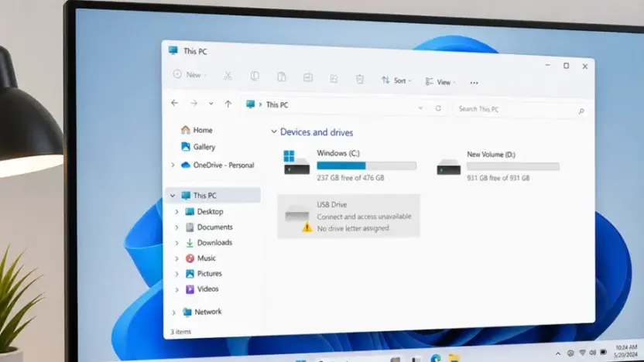This screenshot has height=362, width=644.
Task: Click the '237 GB free of 476 GB' text
Action: coord(351,178)
